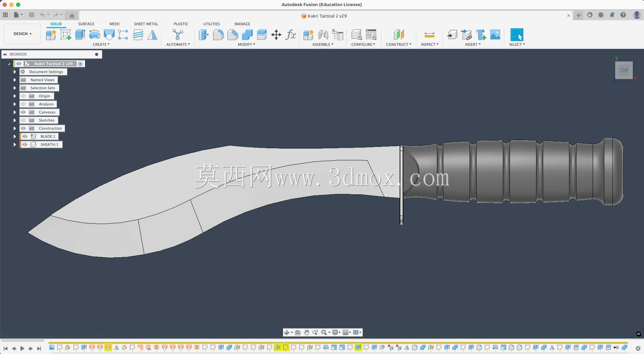Open the CONFIGURE menu label
This screenshot has width=644, height=354.
(363, 44)
